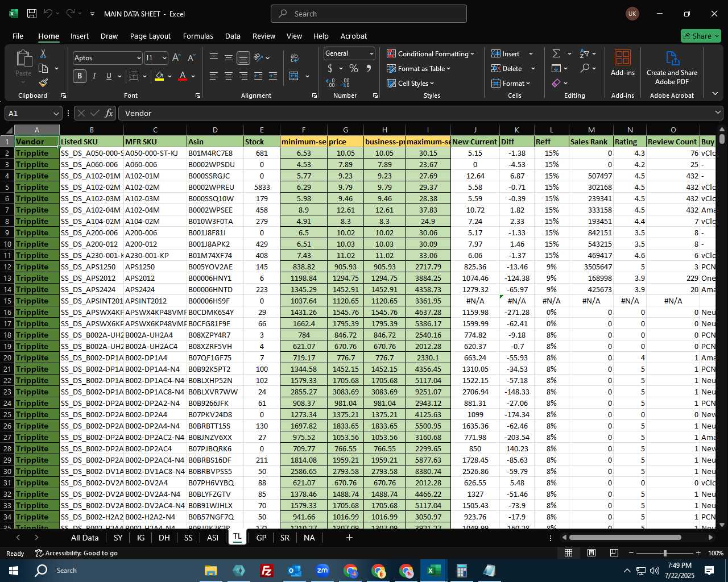The width and height of the screenshot is (728, 582).
Task: Switch to the GP sheet tab
Action: click(261, 538)
